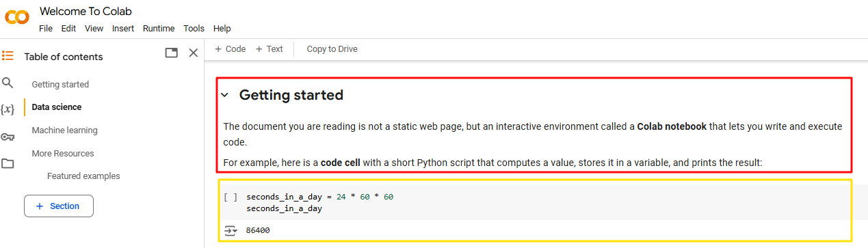Open the Find and replace search icon
Screen dimensions: 868x248
pyautogui.click(x=8, y=83)
